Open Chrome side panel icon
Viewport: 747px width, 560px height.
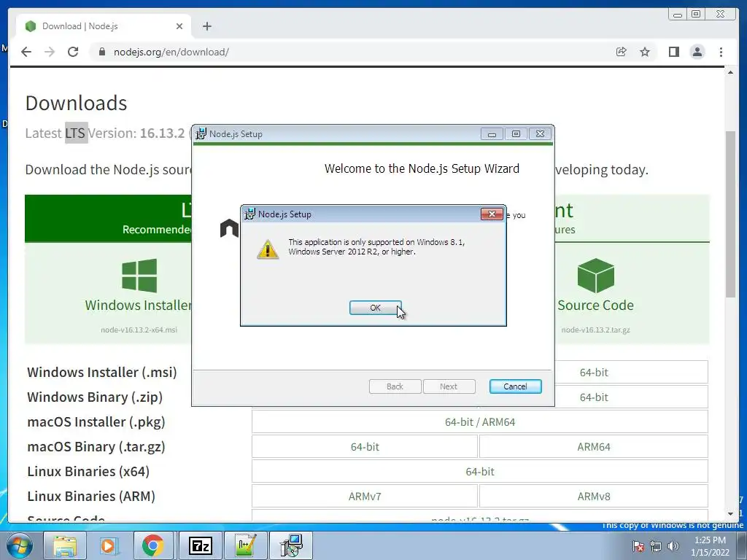(673, 52)
